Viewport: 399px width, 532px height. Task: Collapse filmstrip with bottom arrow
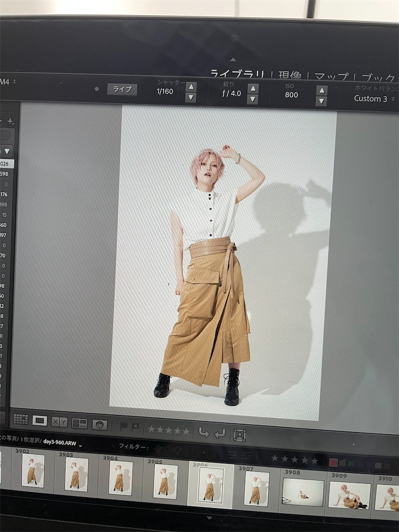[x=209, y=518]
